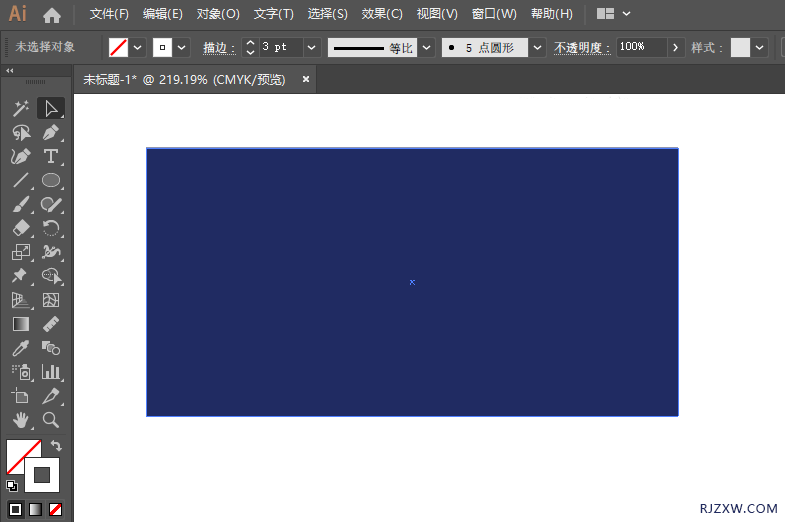The height and width of the screenshot is (522, 785).
Task: Select the Type tool
Action: pos(51,157)
